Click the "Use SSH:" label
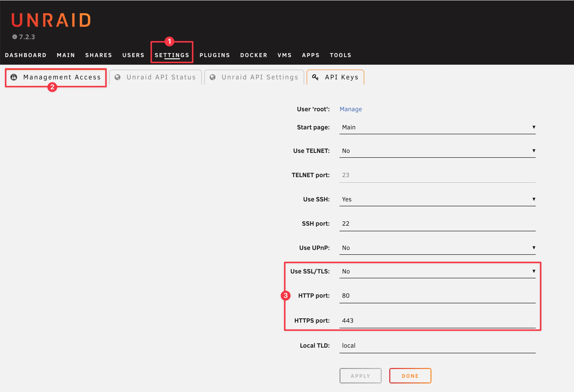The width and height of the screenshot is (574, 392). point(316,199)
